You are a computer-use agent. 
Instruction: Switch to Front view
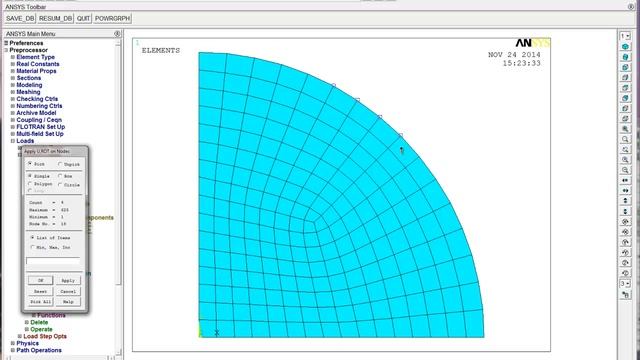point(625,67)
